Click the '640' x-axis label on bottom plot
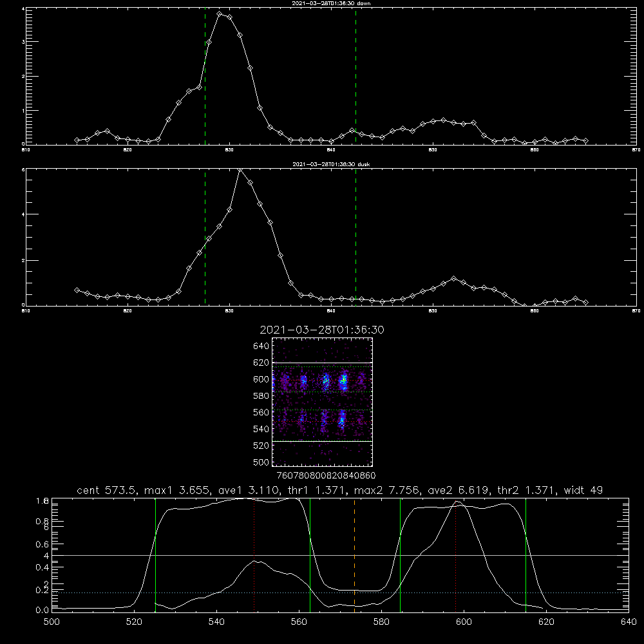Screen dimensions: 644x644 pos(629,622)
